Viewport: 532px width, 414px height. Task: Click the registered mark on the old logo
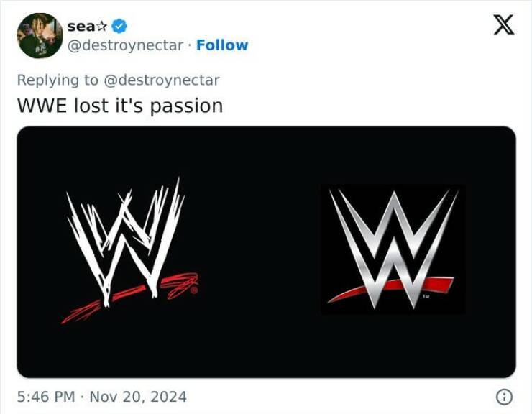pos(194,290)
